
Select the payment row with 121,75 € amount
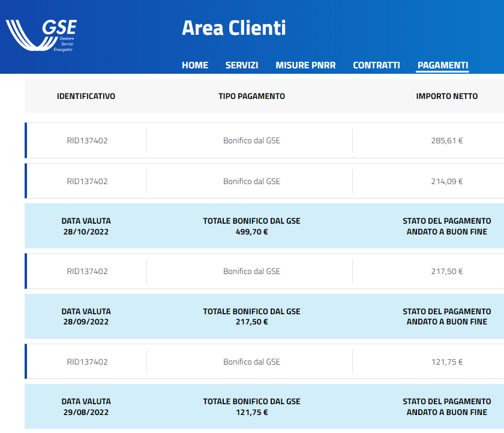(264, 362)
